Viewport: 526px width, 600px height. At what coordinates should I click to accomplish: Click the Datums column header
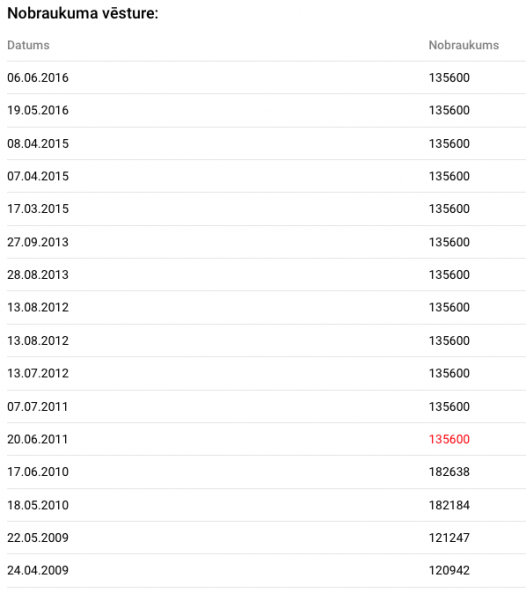[x=28, y=45]
